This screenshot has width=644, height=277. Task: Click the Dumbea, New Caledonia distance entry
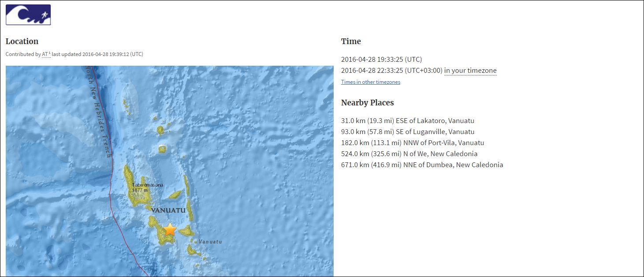click(422, 165)
